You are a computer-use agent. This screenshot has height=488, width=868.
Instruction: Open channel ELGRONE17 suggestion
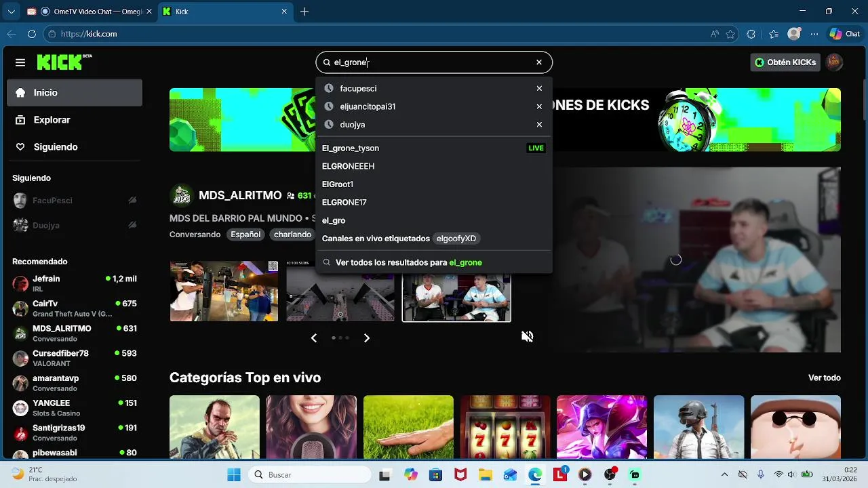point(434,202)
